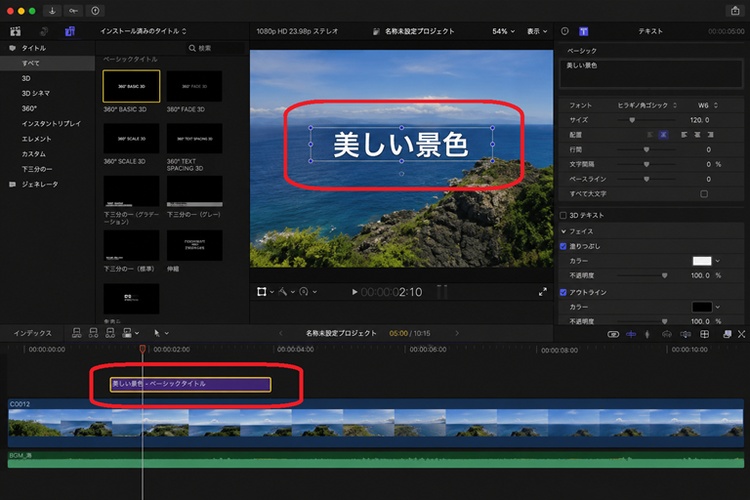
Task: Select right text alignment button
Action: click(710, 135)
